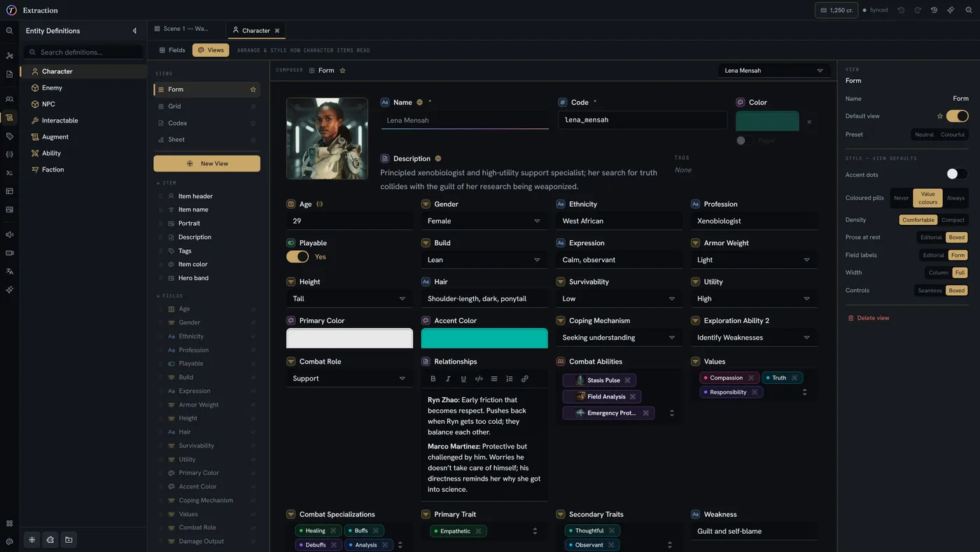Apply italic in Relationships editor
This screenshot has height=552, width=980.
click(x=448, y=379)
